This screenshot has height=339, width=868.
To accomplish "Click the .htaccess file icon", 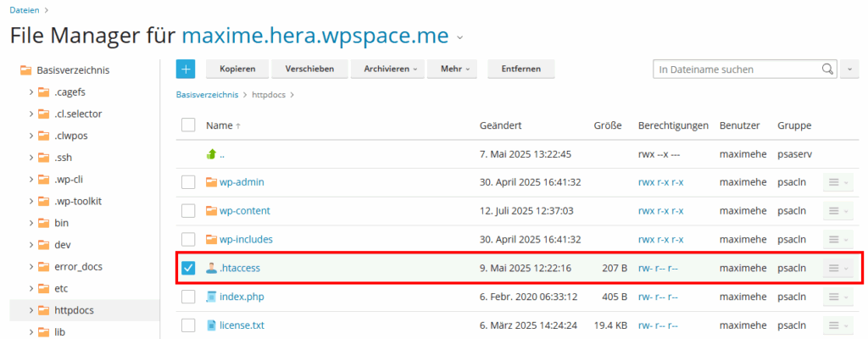I will click(211, 268).
